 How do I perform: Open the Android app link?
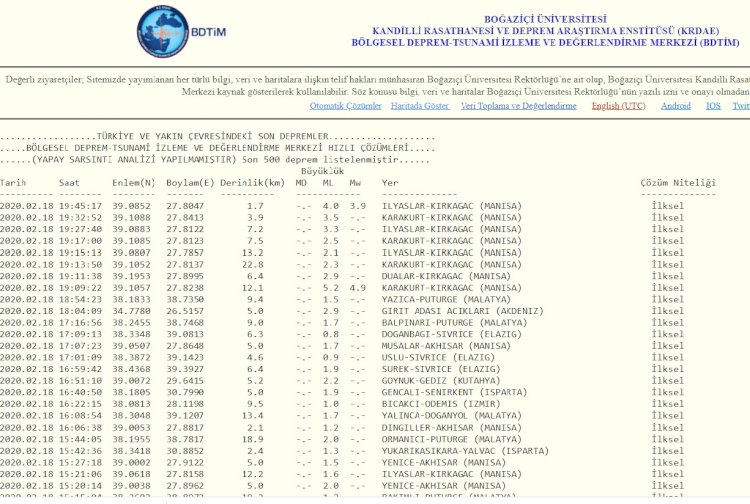pos(675,106)
